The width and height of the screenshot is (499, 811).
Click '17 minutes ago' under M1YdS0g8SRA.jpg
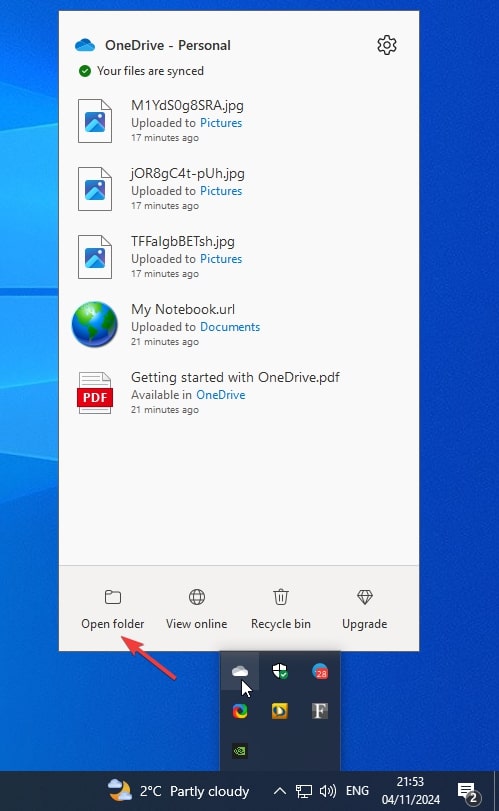tap(165, 138)
